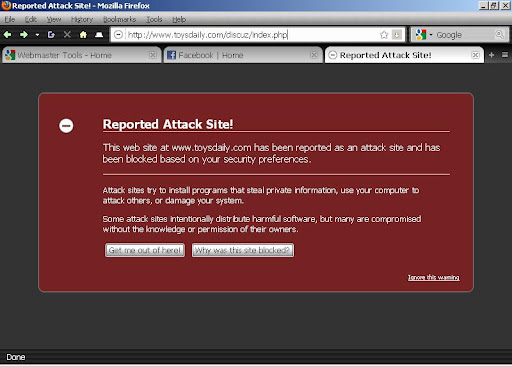Click the Ignore this warning link
This screenshot has height=367, width=512.
(x=433, y=277)
